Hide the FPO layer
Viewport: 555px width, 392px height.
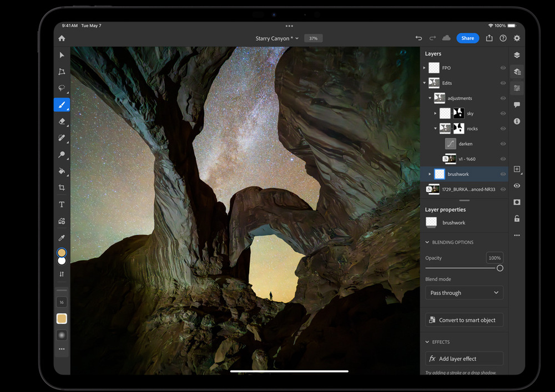click(x=503, y=68)
